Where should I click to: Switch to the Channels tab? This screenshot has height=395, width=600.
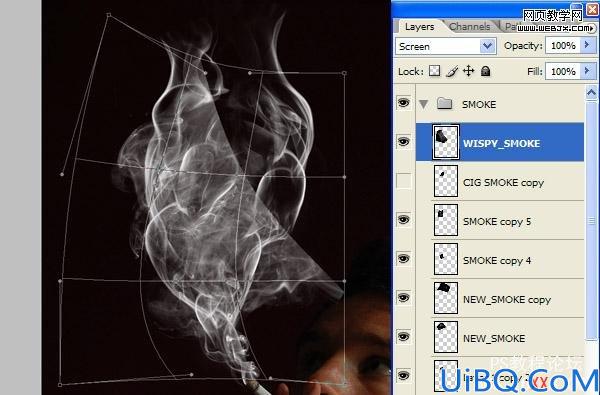pyautogui.click(x=470, y=26)
